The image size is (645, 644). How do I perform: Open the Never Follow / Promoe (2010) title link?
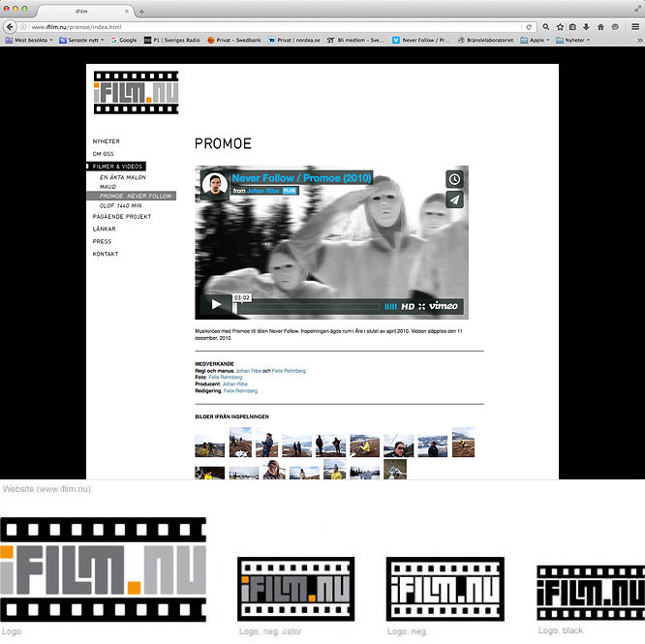tap(301, 178)
